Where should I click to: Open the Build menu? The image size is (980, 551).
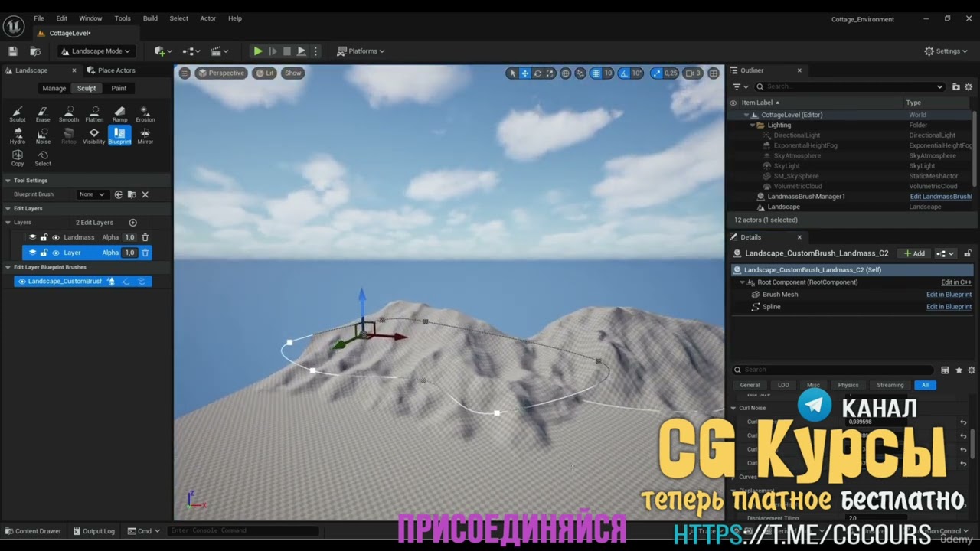[150, 18]
